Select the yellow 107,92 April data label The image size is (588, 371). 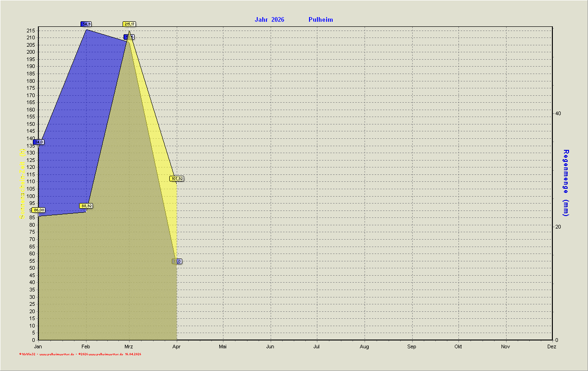[x=177, y=179]
